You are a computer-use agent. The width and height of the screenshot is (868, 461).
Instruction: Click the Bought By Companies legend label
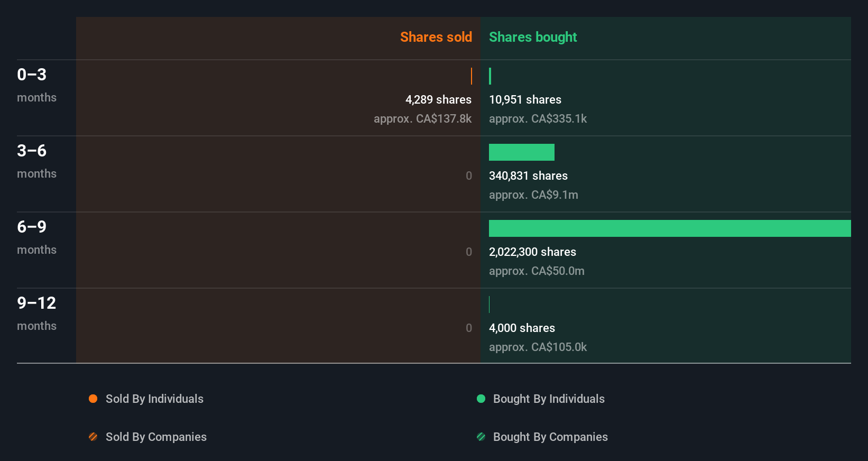550,437
